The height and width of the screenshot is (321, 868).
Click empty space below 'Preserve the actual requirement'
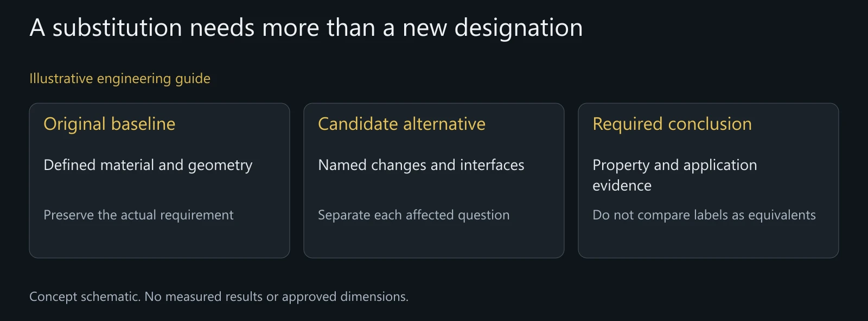pyautogui.click(x=159, y=240)
